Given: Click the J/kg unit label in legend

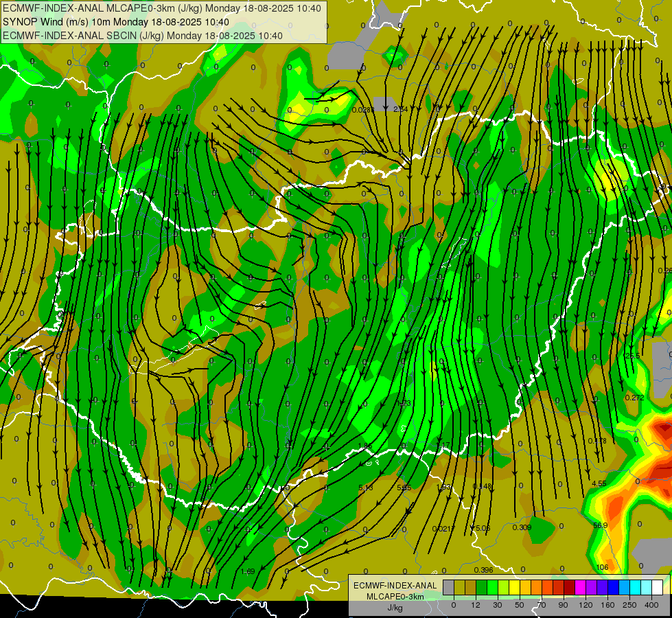Looking at the screenshot, I should click(x=395, y=608).
